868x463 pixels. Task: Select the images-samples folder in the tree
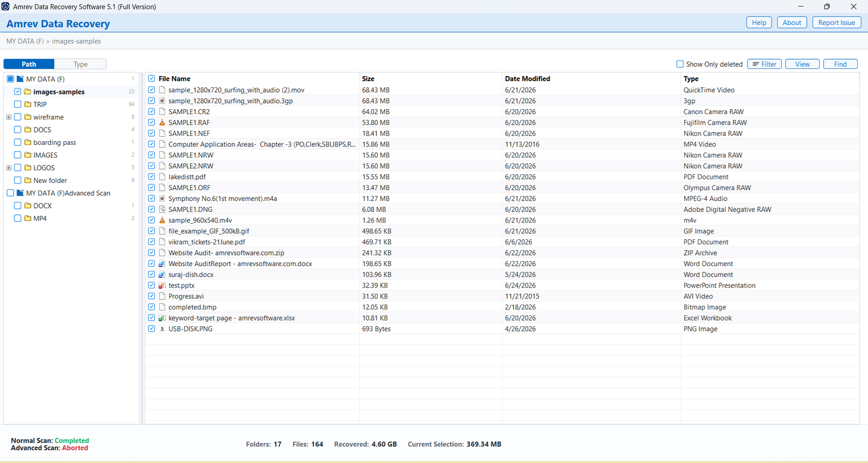tap(59, 92)
